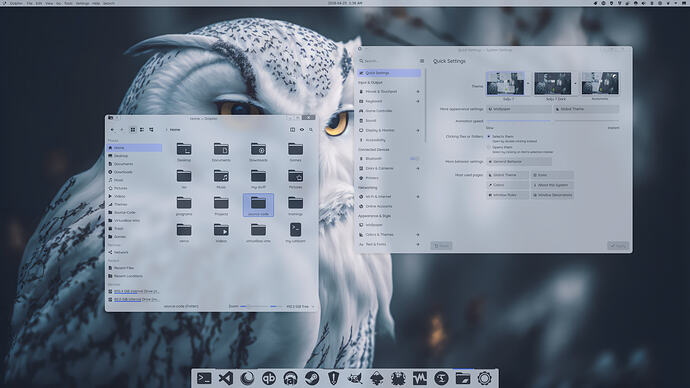
Task: Open Sound settings in sidebar
Action: click(389, 121)
